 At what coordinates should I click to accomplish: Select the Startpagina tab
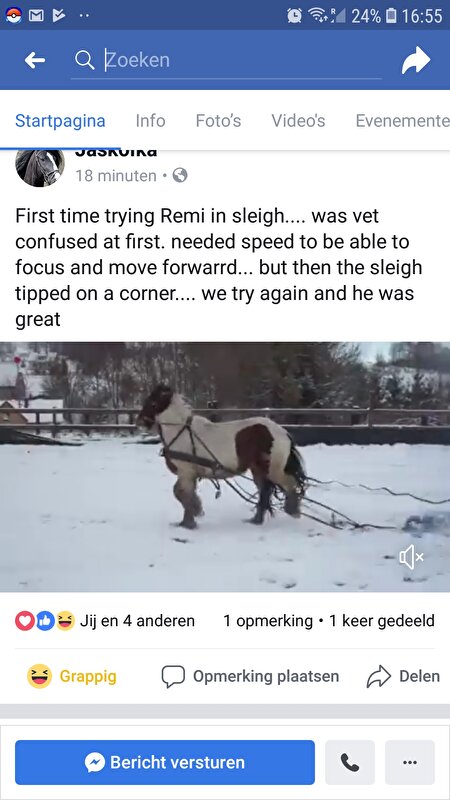(60, 121)
